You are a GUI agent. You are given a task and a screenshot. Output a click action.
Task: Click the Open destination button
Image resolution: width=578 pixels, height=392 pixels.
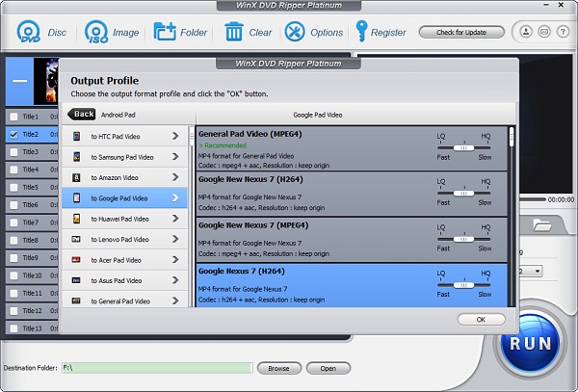328,368
